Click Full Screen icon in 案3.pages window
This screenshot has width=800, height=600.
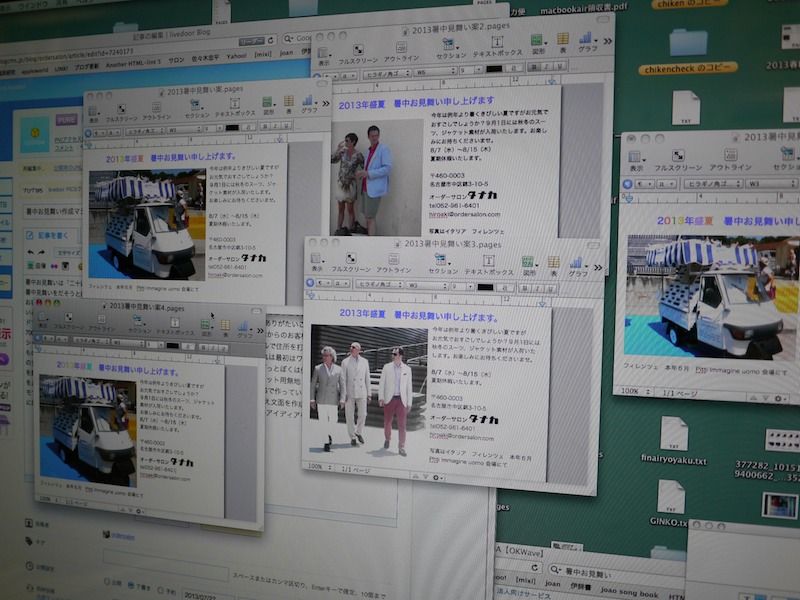pyautogui.click(x=351, y=258)
